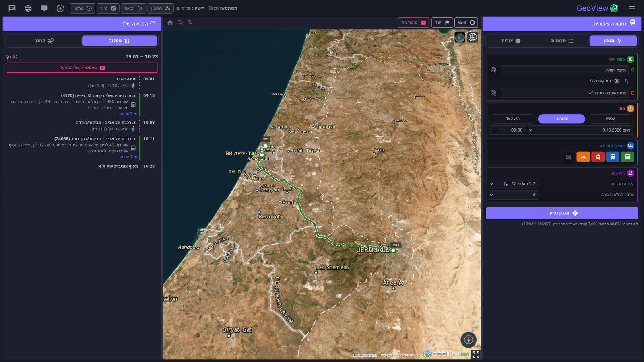This screenshot has height=362, width=644.
Task: Click the clock icon in time field
Action: click(x=495, y=130)
